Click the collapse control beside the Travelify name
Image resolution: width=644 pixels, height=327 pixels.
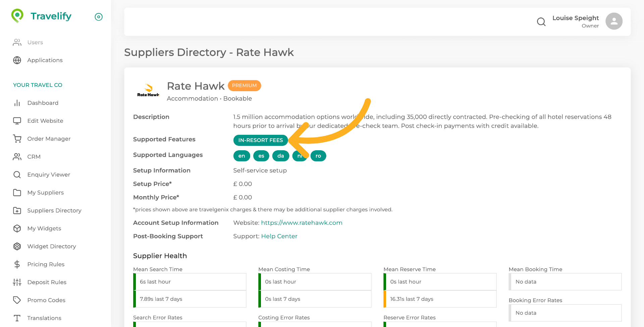tap(98, 17)
